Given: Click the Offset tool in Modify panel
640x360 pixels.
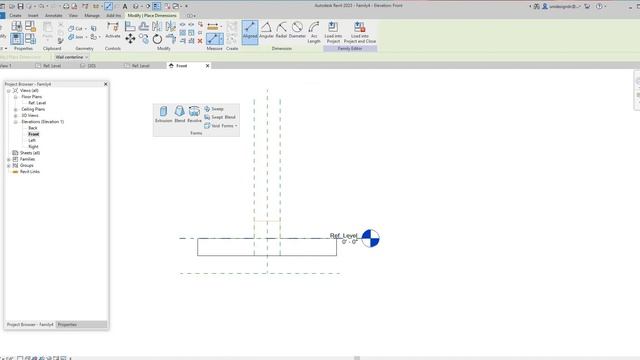Looking at the screenshot, I should pos(144,27).
